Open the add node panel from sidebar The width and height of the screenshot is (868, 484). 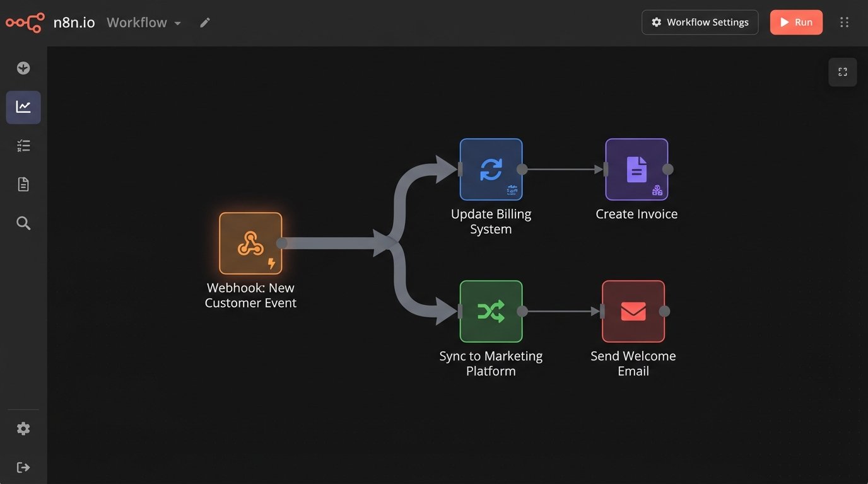pyautogui.click(x=23, y=67)
